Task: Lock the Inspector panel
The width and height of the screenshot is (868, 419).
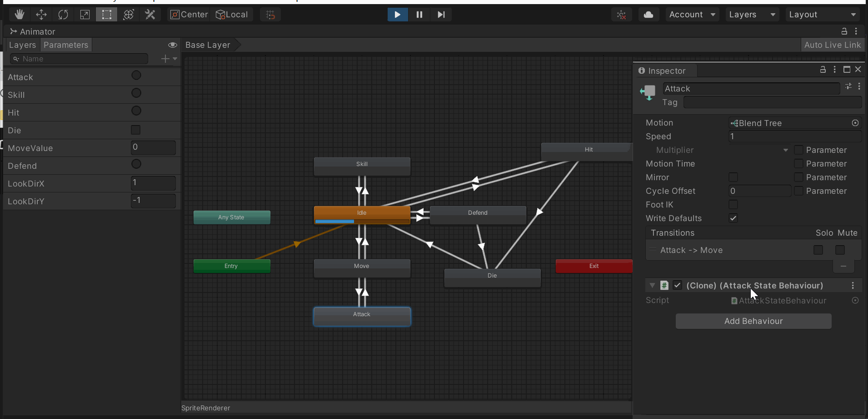Action: point(823,70)
